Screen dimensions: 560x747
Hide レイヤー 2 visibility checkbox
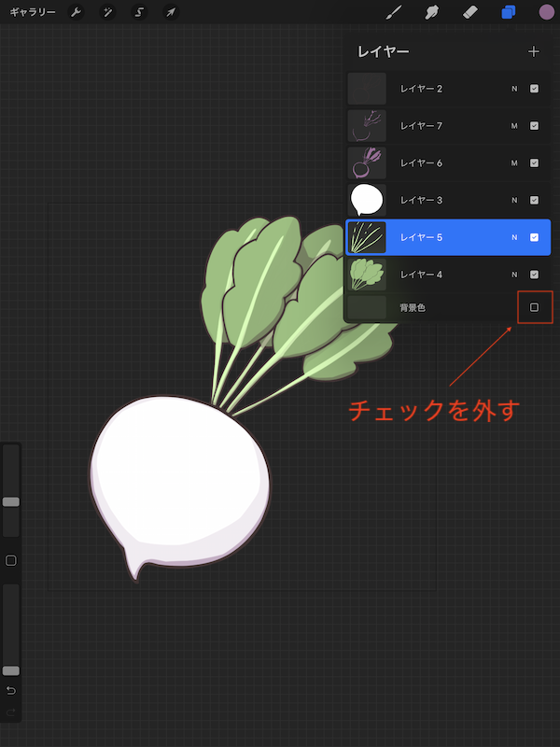(x=534, y=89)
